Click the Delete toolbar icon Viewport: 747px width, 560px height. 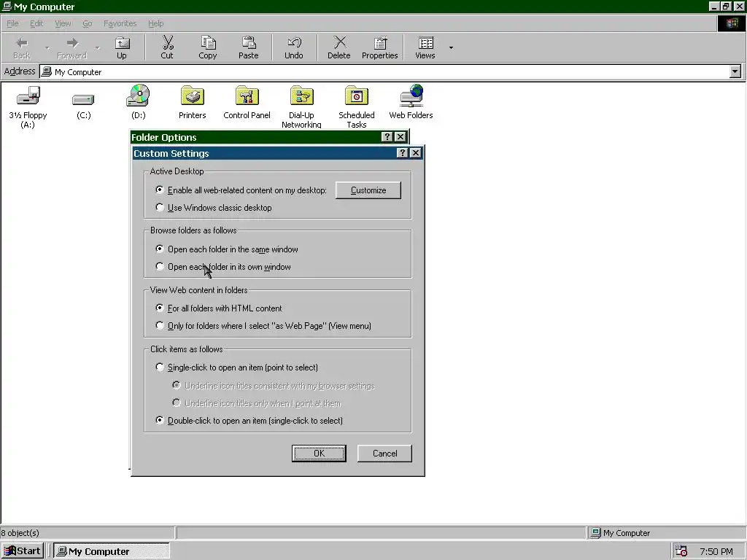point(339,47)
